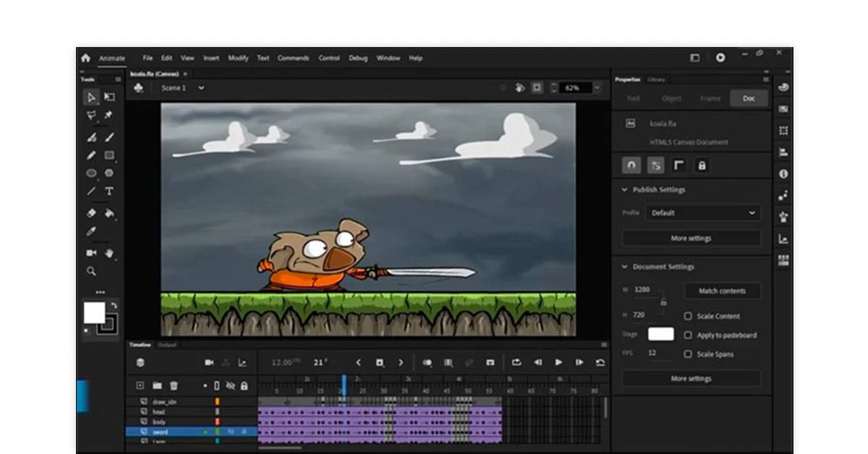The height and width of the screenshot is (454, 868).
Task: Hide all layers with the eye toggle
Action: point(229,385)
